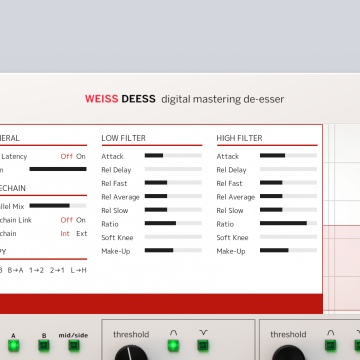Copy settings 2→1
360x360 pixels.
(57, 270)
